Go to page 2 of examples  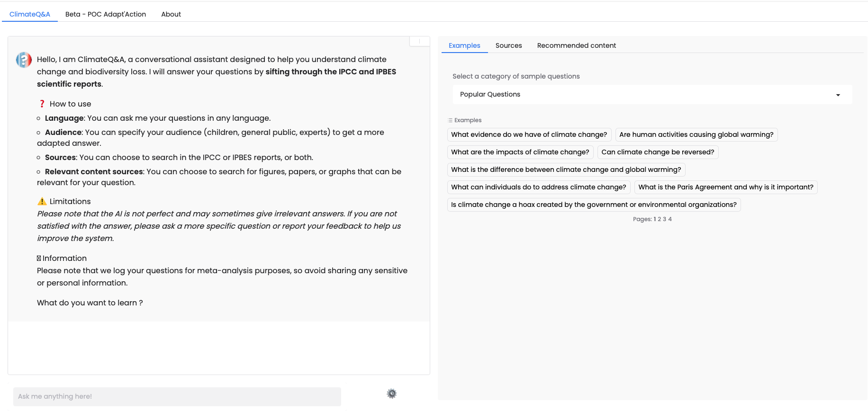click(660, 219)
